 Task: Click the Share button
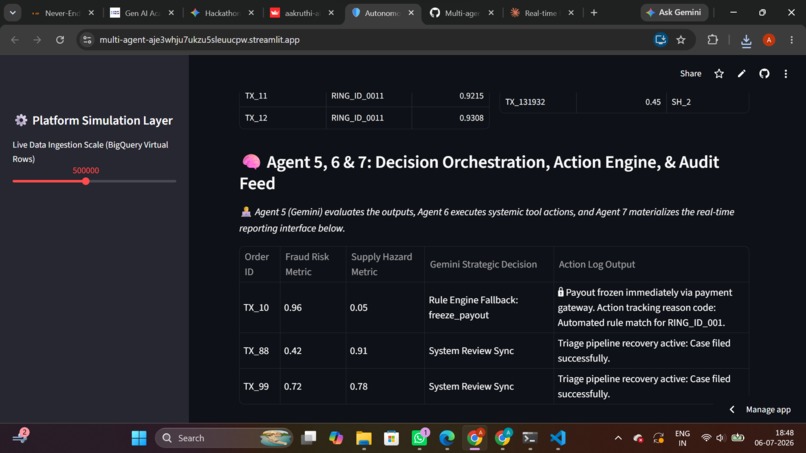[x=690, y=74]
